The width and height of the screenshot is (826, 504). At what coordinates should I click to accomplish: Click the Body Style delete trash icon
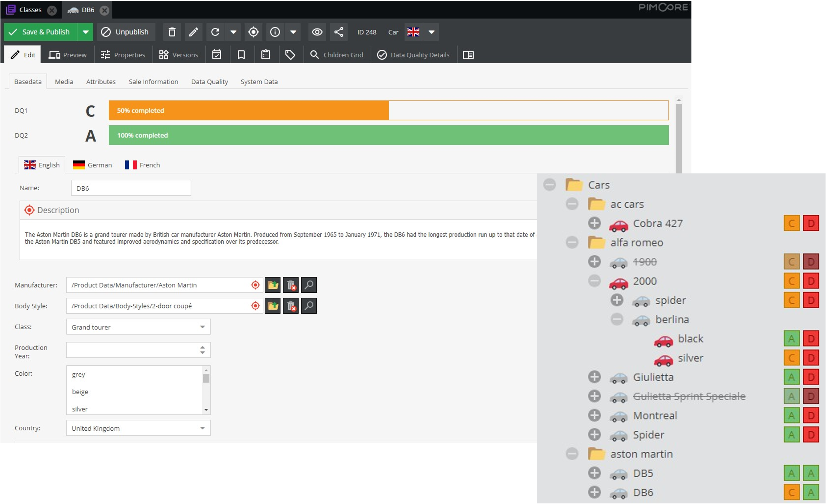(291, 306)
